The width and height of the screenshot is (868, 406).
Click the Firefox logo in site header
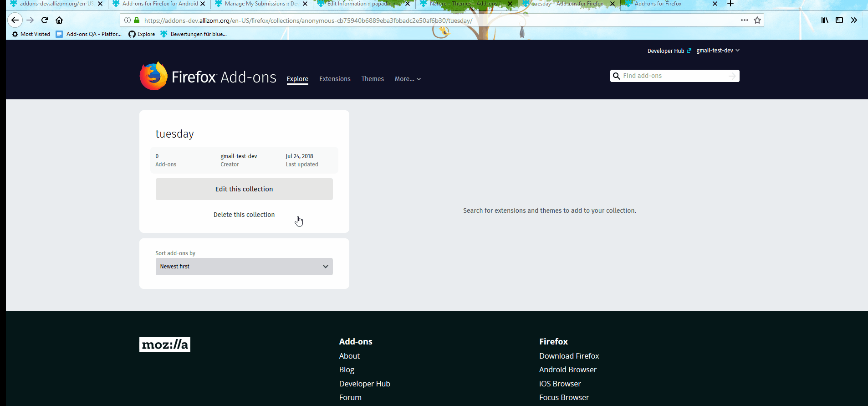tap(153, 76)
